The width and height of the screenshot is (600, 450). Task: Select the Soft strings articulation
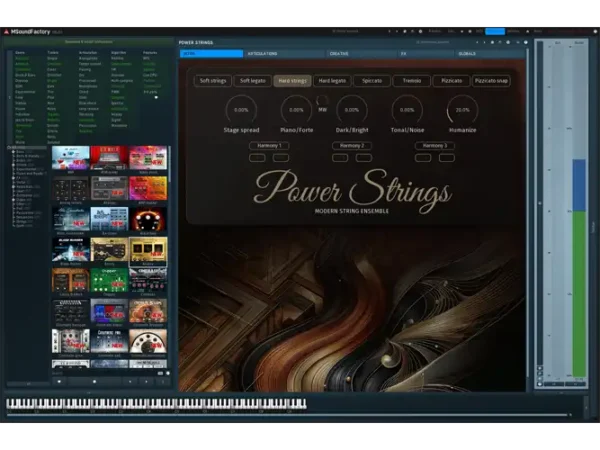[213, 81]
